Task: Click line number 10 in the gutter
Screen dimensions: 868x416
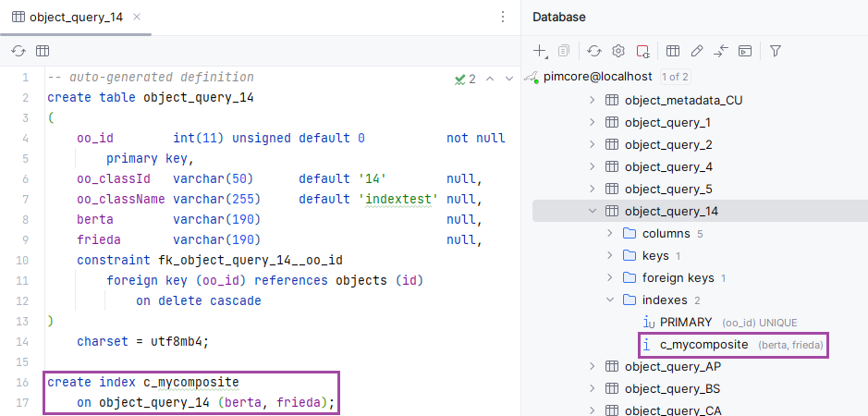Action: [x=22, y=260]
